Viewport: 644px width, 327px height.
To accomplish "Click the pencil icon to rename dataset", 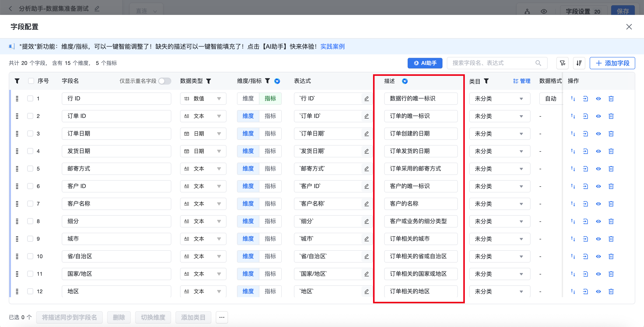I will tap(97, 9).
